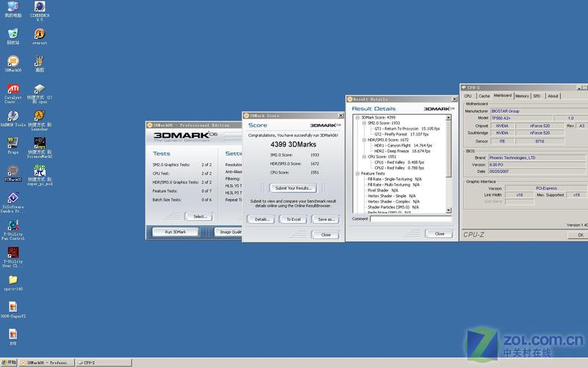Switch to the About tab in CPU-Z
Image resolution: width=588 pixels, height=368 pixels.
[x=553, y=96]
